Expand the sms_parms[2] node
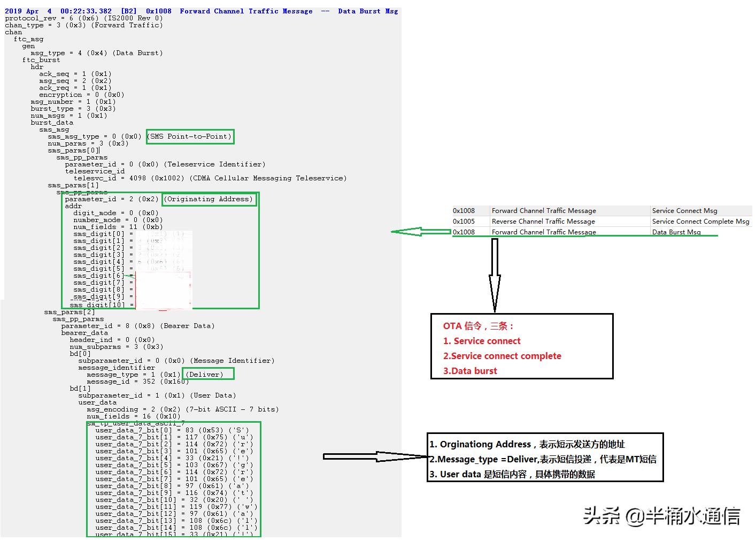The height and width of the screenshot is (541, 756). click(x=70, y=312)
